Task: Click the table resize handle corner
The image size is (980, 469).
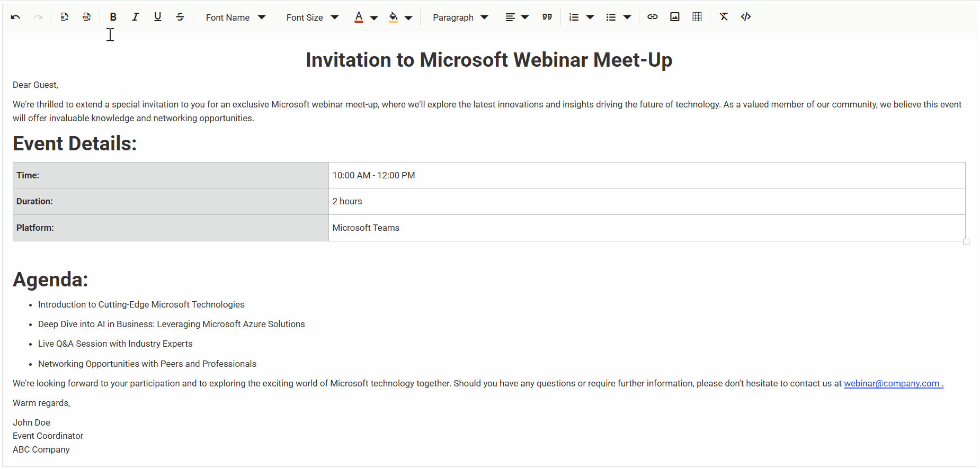Action: 966,242
